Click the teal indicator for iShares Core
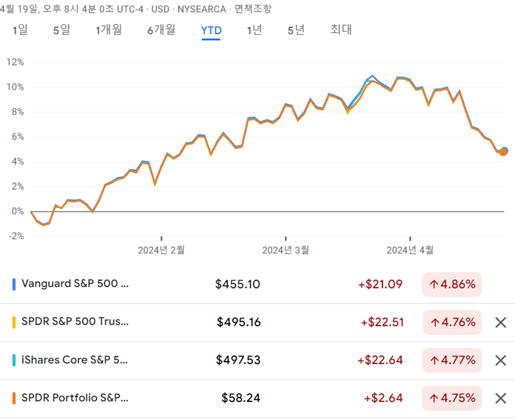515x420 pixels. [x=15, y=360]
